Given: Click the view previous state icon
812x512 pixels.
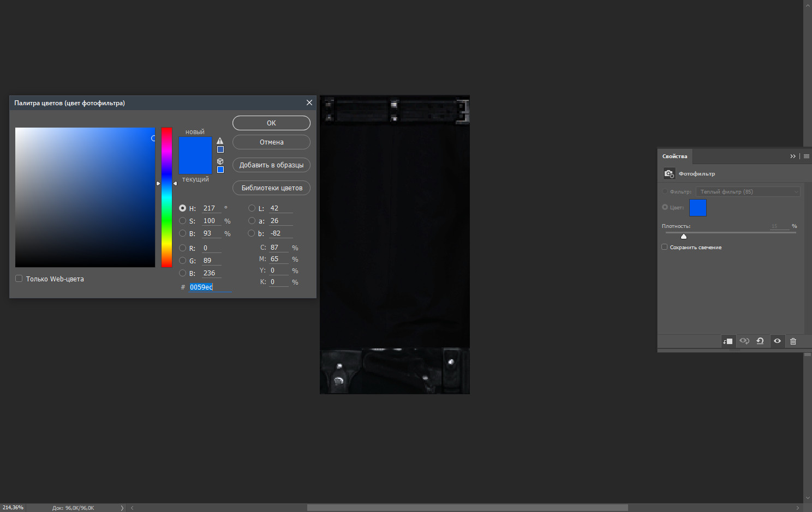Looking at the screenshot, I should click(744, 341).
